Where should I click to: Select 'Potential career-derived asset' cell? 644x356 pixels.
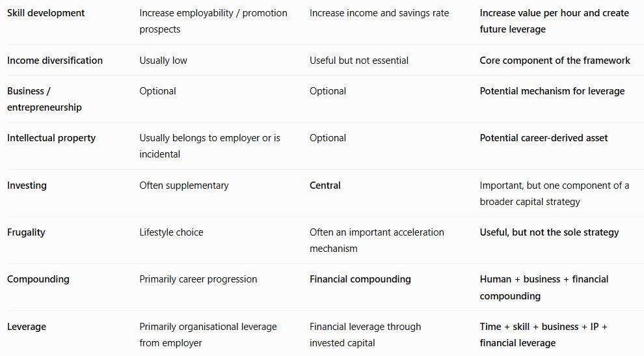(543, 138)
